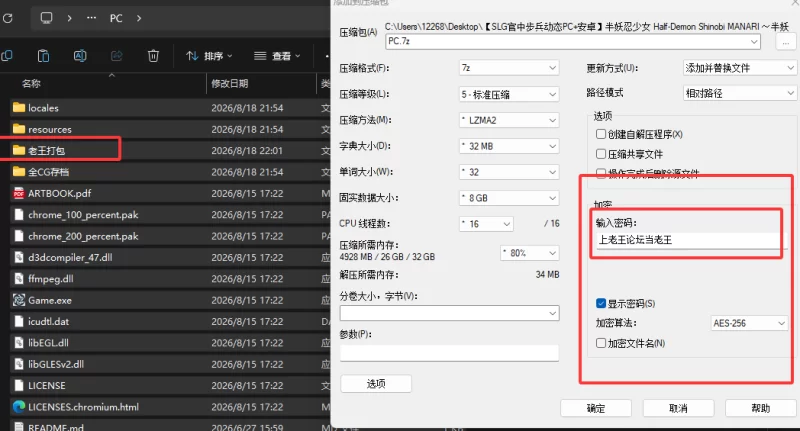Click the folder icon of locales

click(19, 108)
